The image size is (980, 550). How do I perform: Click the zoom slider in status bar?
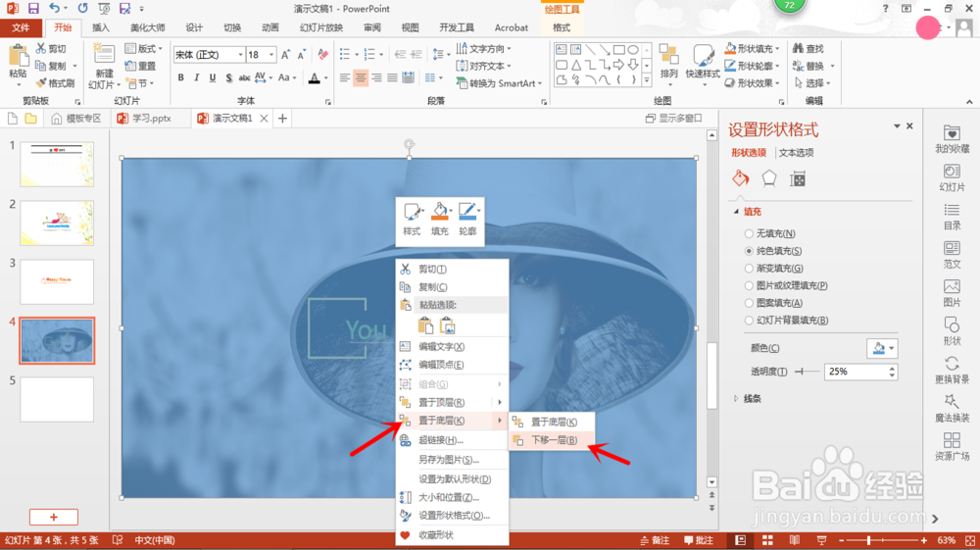(883, 540)
